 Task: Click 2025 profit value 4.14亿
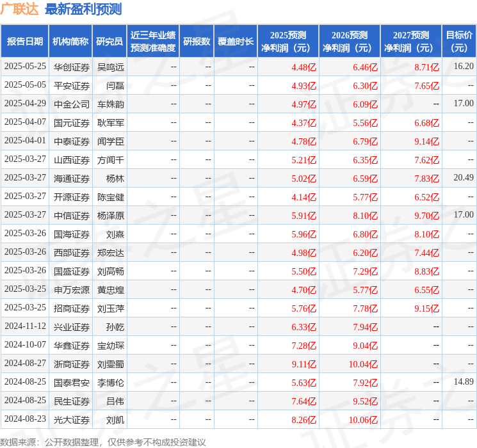304,197
